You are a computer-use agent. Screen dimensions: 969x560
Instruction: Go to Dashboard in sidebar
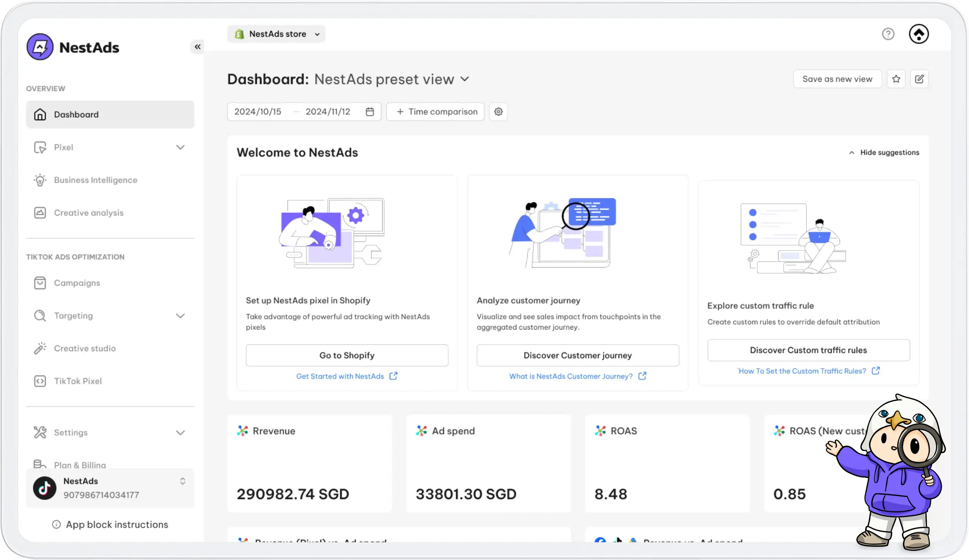coord(110,115)
